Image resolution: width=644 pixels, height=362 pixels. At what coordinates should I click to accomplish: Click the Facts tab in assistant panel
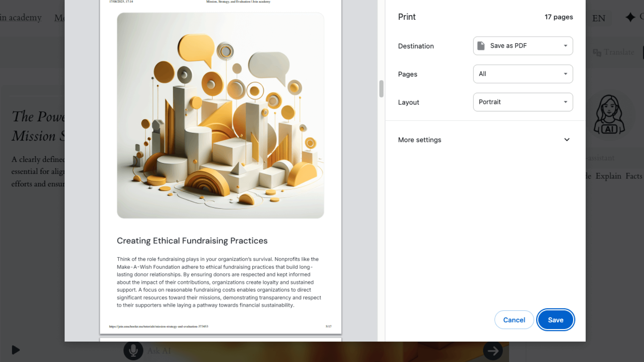pos(634,176)
